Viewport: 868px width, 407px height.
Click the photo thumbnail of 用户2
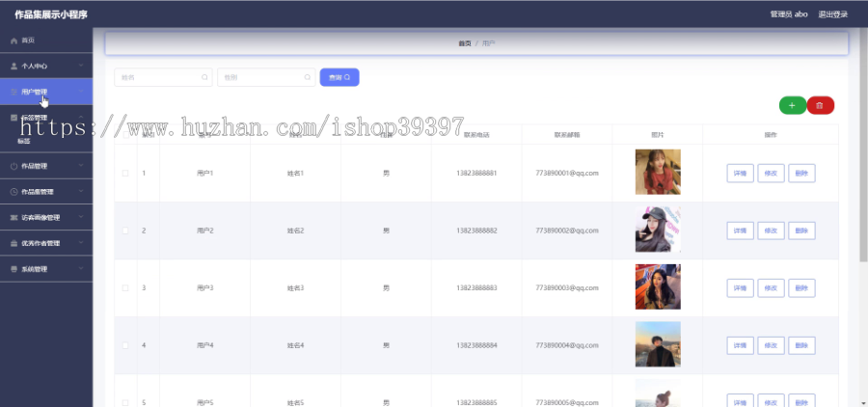[658, 230]
